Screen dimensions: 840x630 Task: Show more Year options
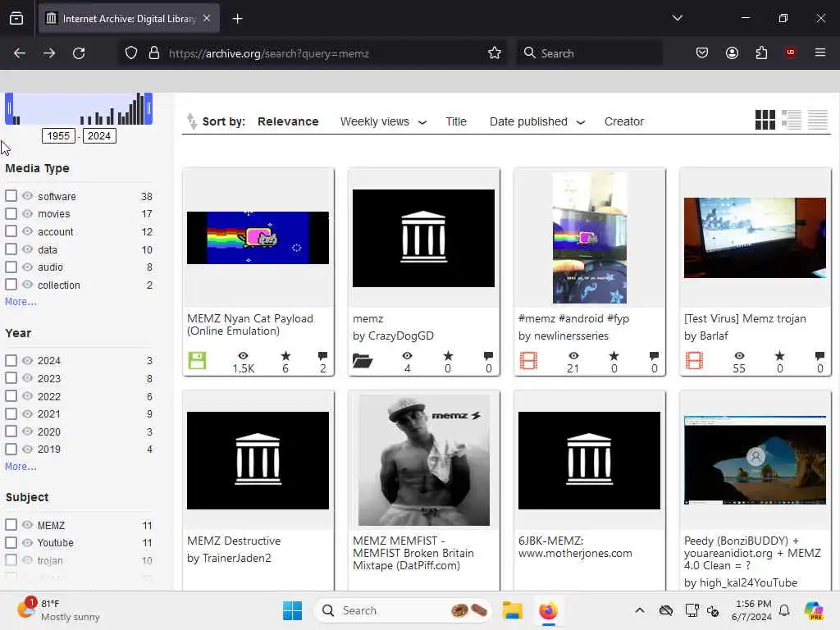tap(21, 467)
